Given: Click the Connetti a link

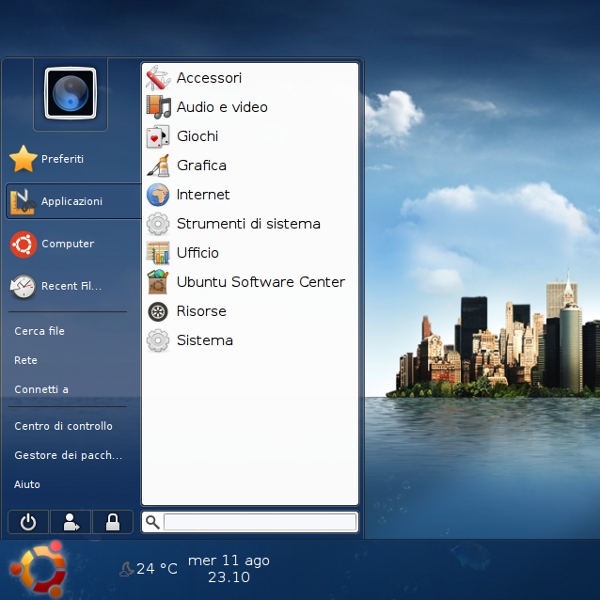Looking at the screenshot, I should coord(41,390).
